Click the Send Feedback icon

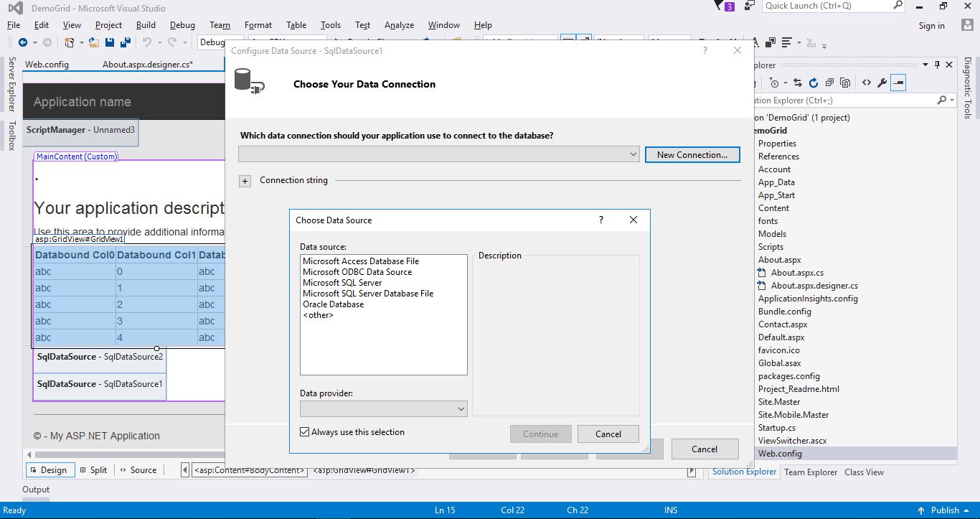coord(750,6)
